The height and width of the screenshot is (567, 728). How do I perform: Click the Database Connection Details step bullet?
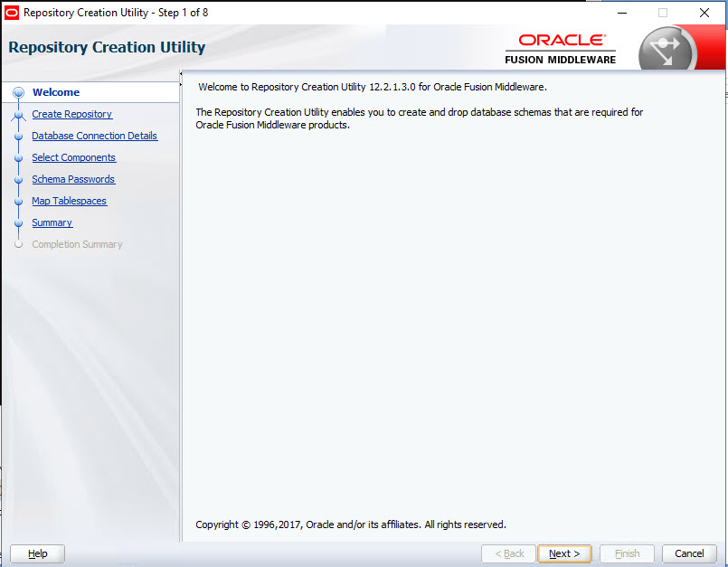19,137
